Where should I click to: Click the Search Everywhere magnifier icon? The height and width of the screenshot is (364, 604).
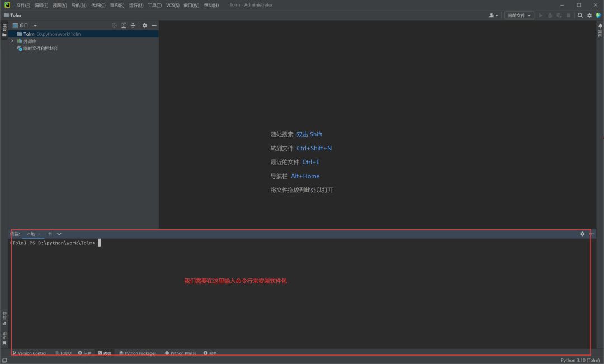click(x=580, y=16)
